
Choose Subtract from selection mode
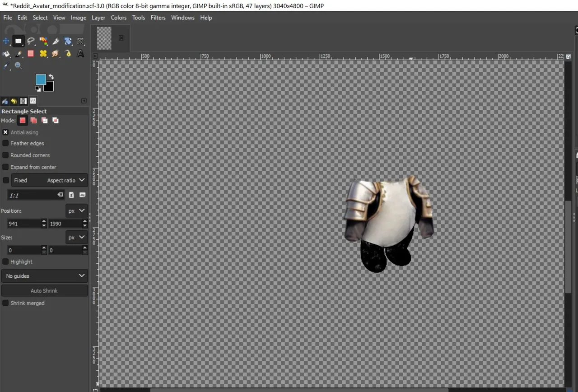[x=44, y=121]
